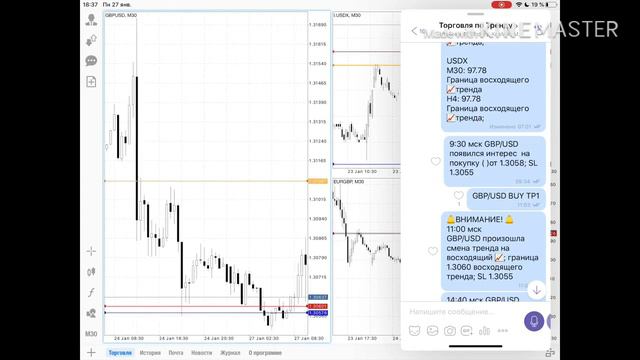Viewport: 640px width, 360px height.
Task: Tap the red price level label
Action: (318, 306)
